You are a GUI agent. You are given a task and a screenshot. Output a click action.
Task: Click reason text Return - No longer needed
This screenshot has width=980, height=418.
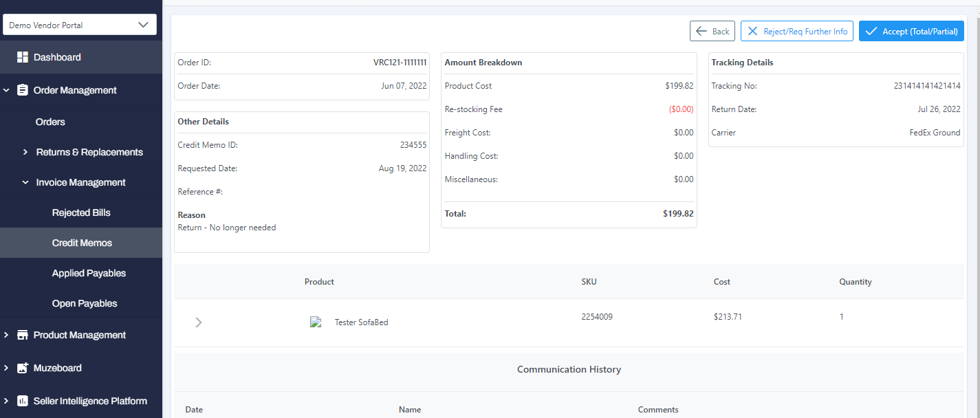pyautogui.click(x=227, y=228)
